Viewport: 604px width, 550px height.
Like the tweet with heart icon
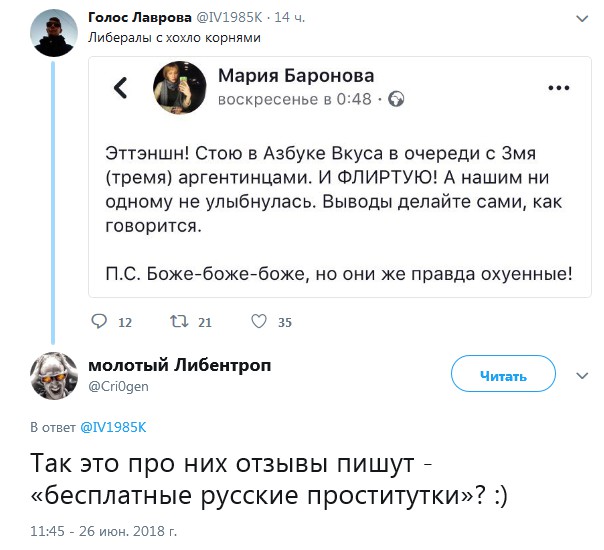(x=258, y=322)
